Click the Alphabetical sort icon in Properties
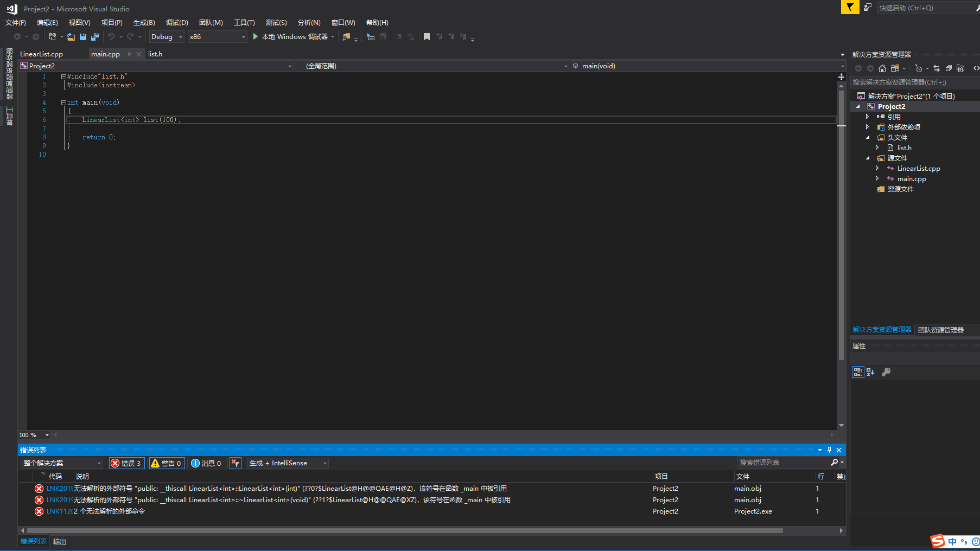The image size is (980, 551). [870, 372]
